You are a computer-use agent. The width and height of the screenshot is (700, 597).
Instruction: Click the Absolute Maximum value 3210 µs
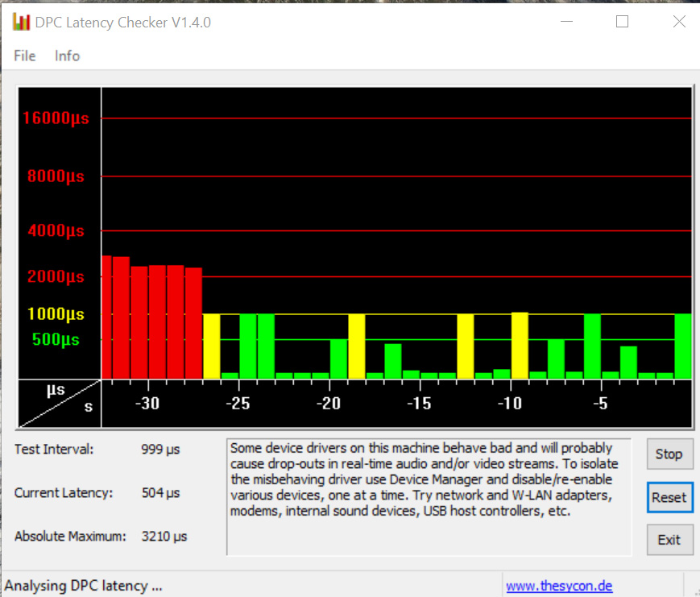tap(164, 537)
